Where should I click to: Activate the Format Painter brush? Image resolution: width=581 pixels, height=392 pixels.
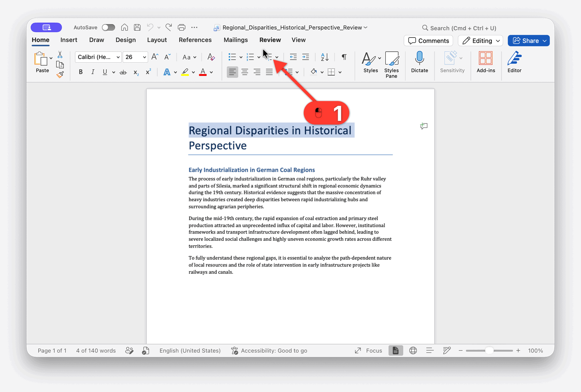pos(60,74)
